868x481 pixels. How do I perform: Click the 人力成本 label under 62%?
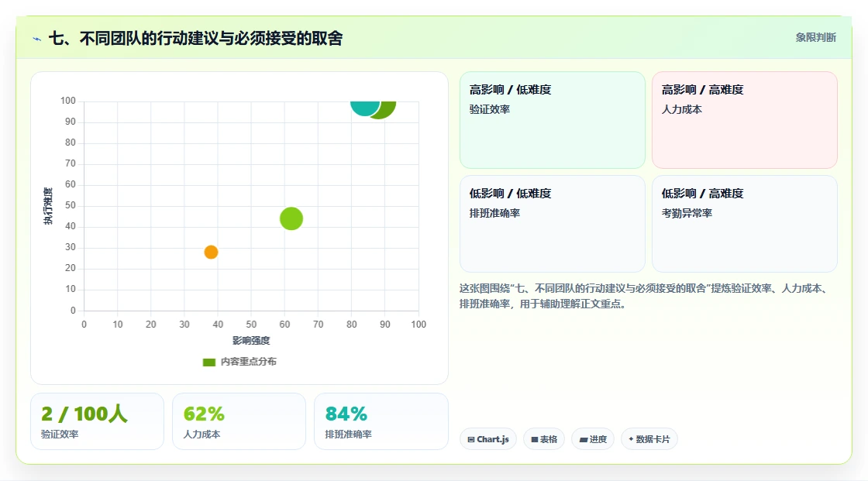click(x=201, y=435)
